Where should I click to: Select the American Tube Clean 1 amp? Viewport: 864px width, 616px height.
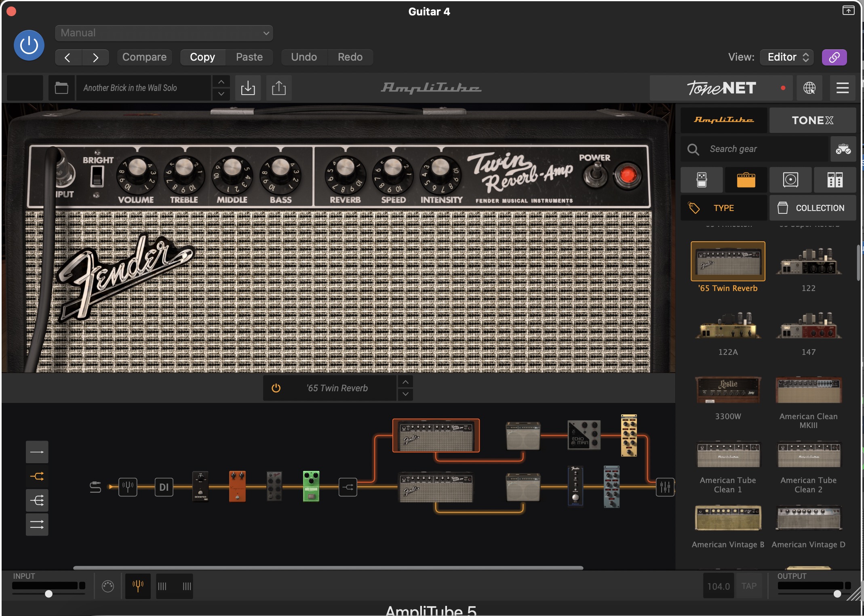(x=728, y=455)
